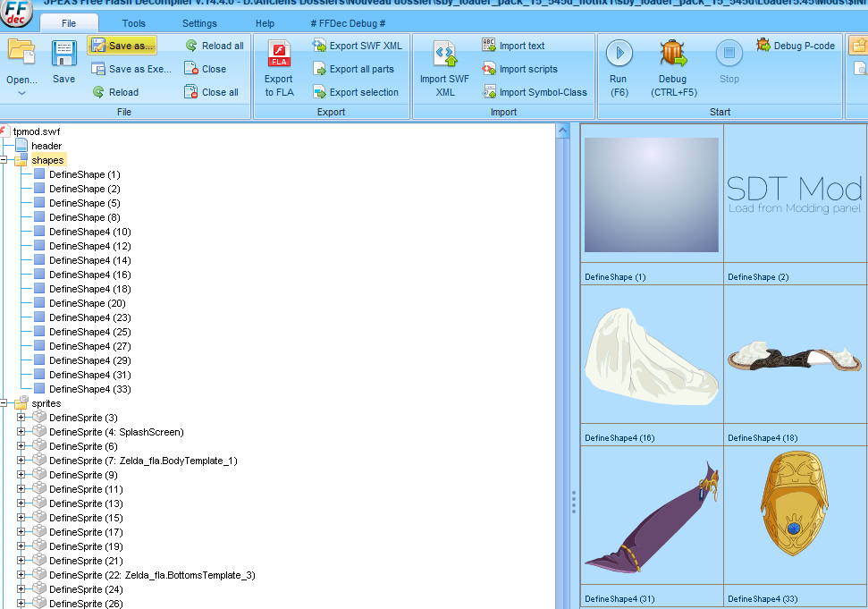Open the dropdown arrow under Open
The image size is (868, 609).
tap(21, 92)
